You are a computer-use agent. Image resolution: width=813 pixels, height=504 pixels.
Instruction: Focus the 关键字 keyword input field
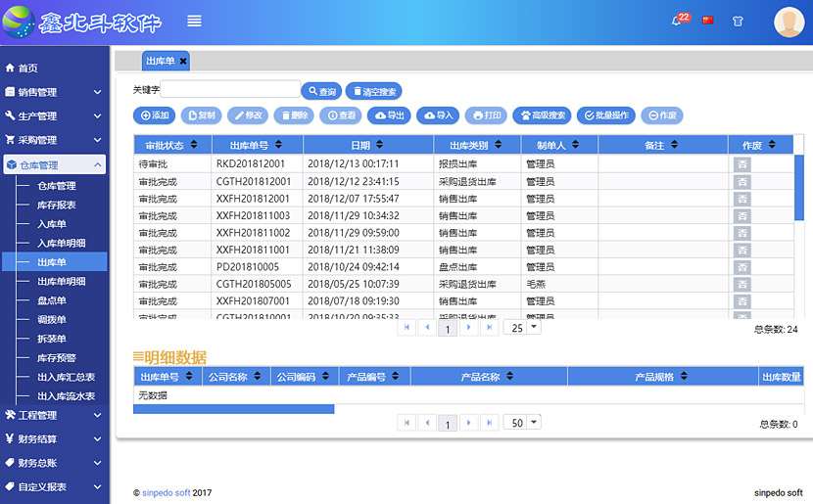(230, 89)
